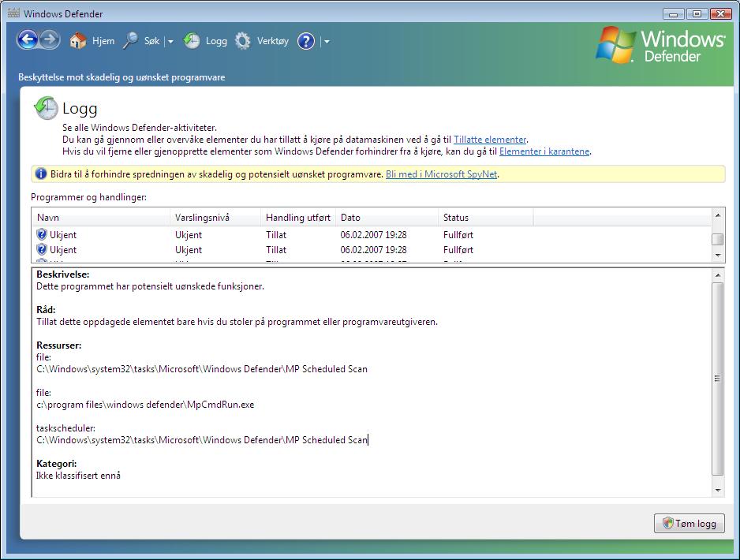Open the Elementer i karantene link

coord(544,151)
